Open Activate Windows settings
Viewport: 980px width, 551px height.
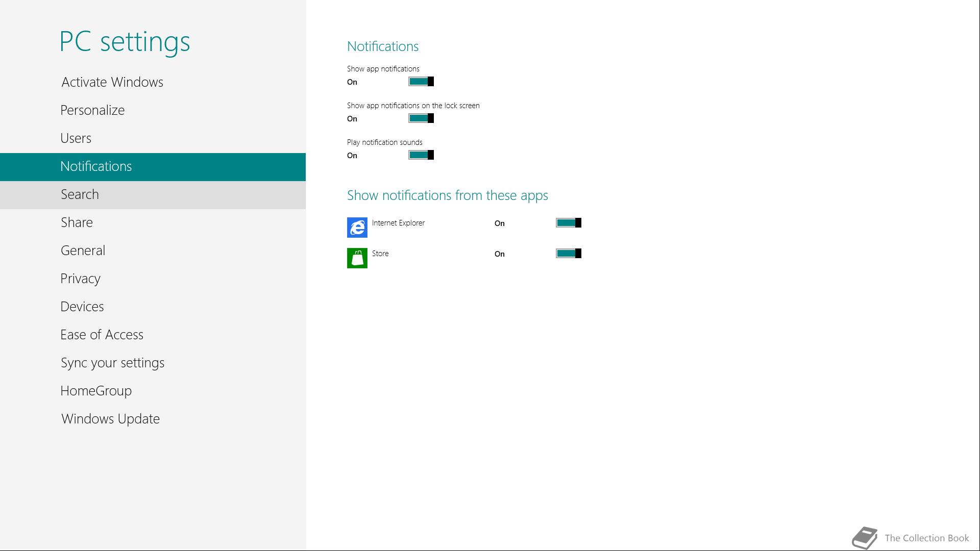tap(153, 83)
